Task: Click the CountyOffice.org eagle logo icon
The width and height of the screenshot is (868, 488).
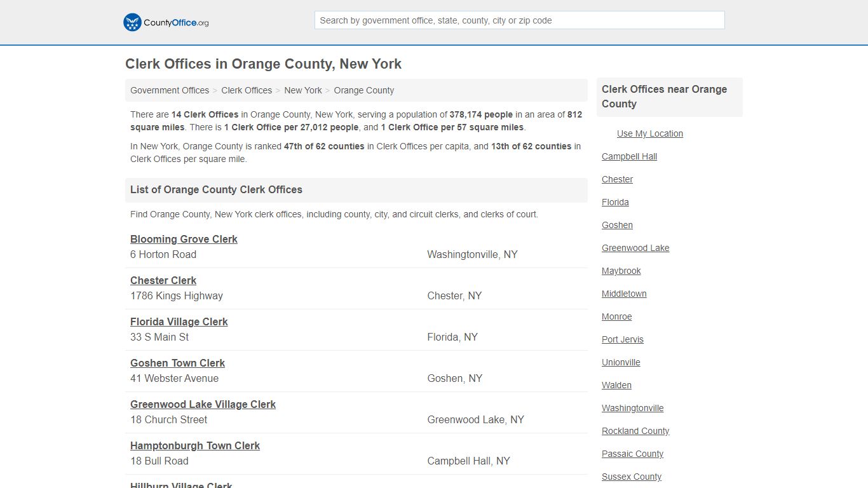Action: tap(132, 22)
